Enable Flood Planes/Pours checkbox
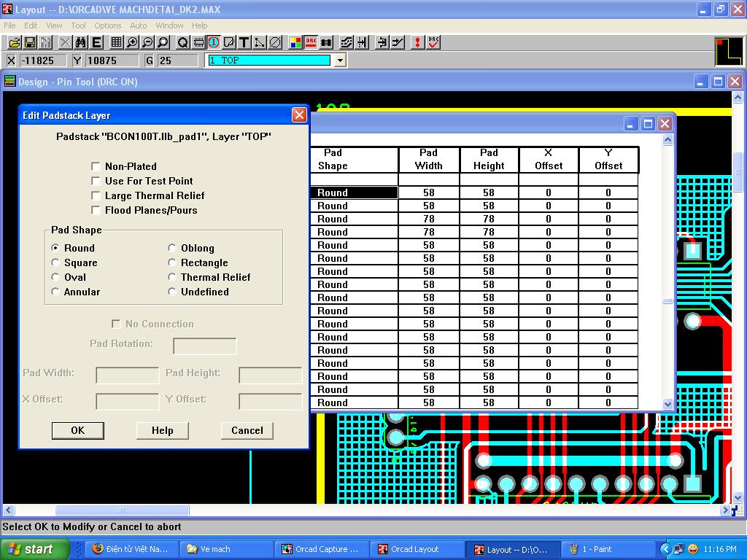 (x=96, y=210)
